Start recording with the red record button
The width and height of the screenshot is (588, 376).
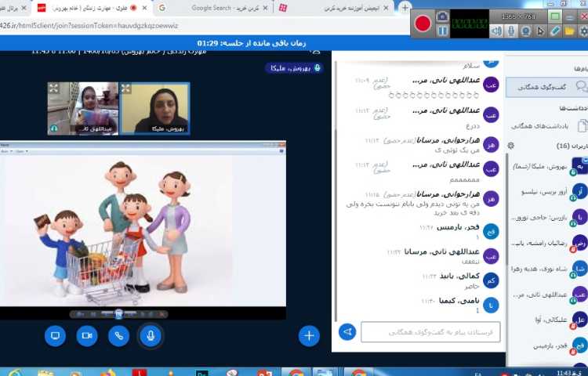(x=423, y=23)
